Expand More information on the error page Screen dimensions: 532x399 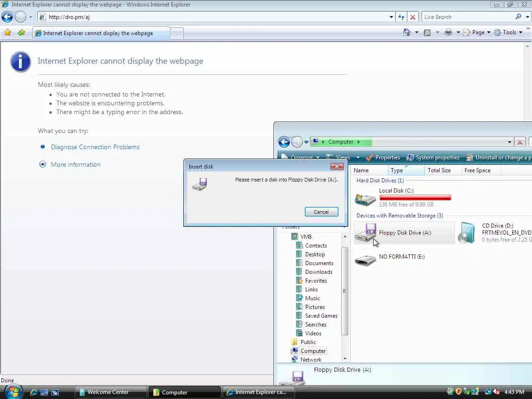point(76,164)
